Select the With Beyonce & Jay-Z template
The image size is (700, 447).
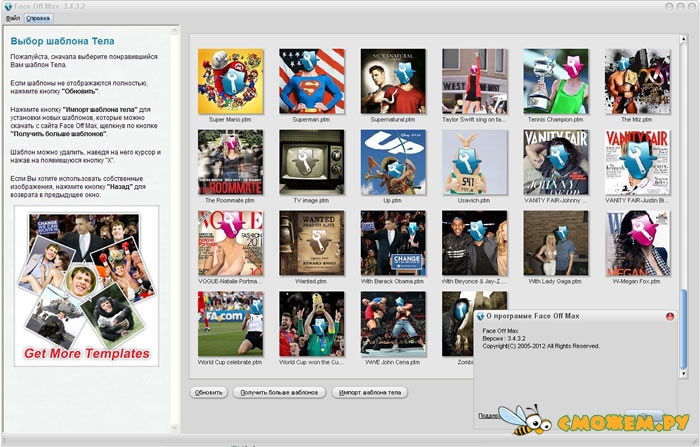pyautogui.click(x=475, y=243)
